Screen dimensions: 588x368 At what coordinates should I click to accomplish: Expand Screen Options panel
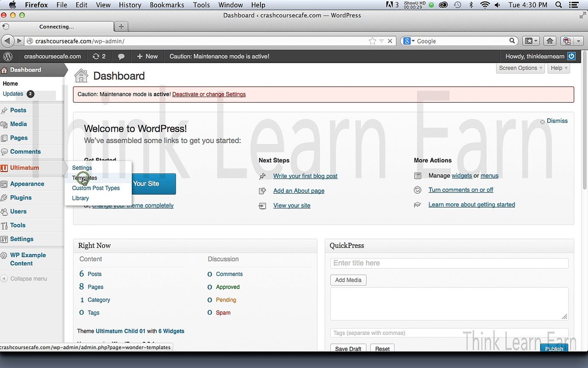click(x=521, y=68)
